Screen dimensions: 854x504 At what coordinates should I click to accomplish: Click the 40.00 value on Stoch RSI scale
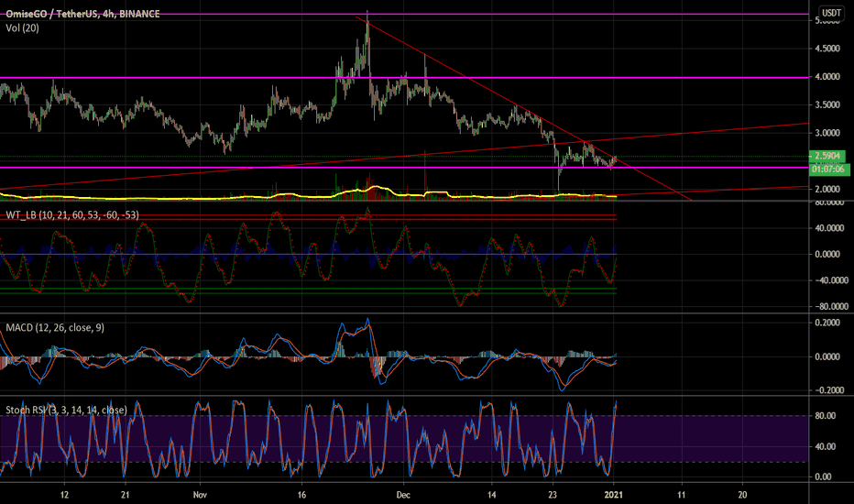(825, 446)
